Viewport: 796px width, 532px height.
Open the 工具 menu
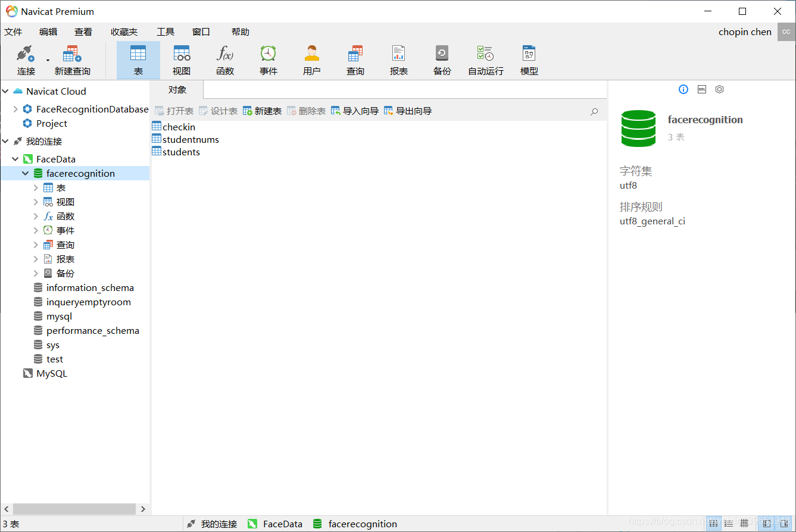pyautogui.click(x=166, y=32)
